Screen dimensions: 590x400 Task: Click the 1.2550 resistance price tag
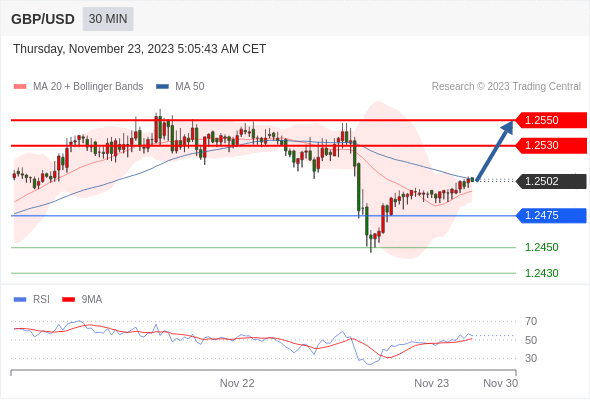click(551, 120)
